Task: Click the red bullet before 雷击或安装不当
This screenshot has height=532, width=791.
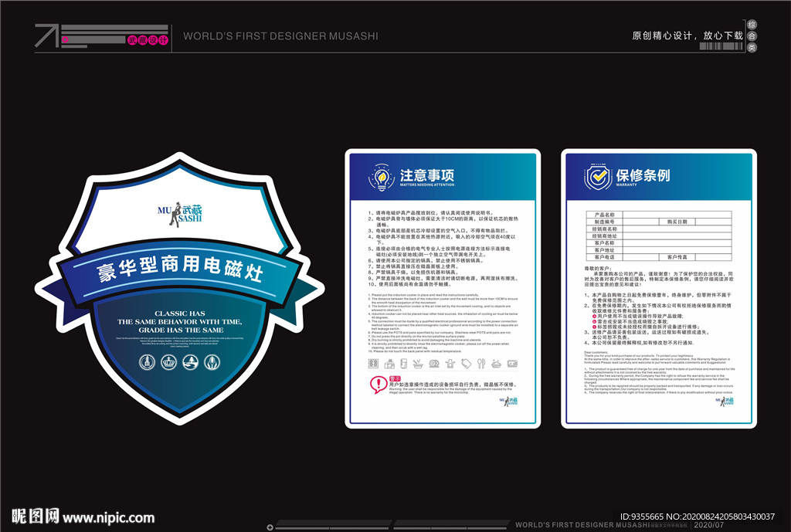Action: (595, 321)
